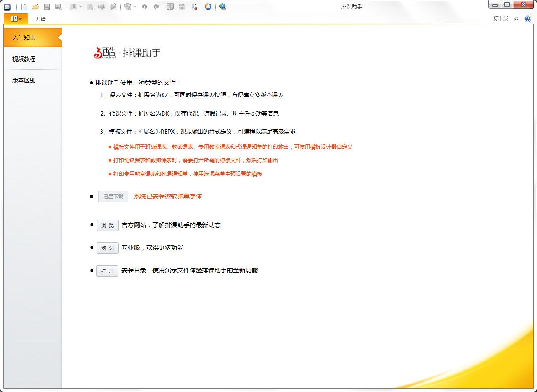The height and width of the screenshot is (392, 537).
Task: Click the 打开 button for install directory
Action: click(107, 271)
